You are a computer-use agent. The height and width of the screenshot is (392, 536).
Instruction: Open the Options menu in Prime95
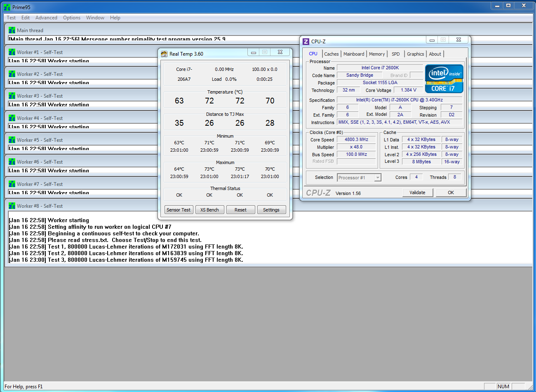pyautogui.click(x=72, y=18)
